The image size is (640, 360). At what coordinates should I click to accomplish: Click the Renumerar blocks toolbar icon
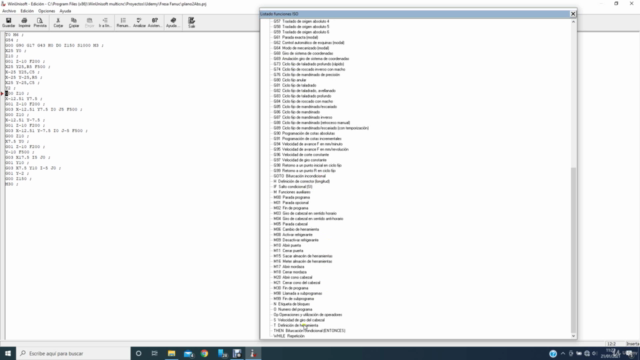[123, 22]
